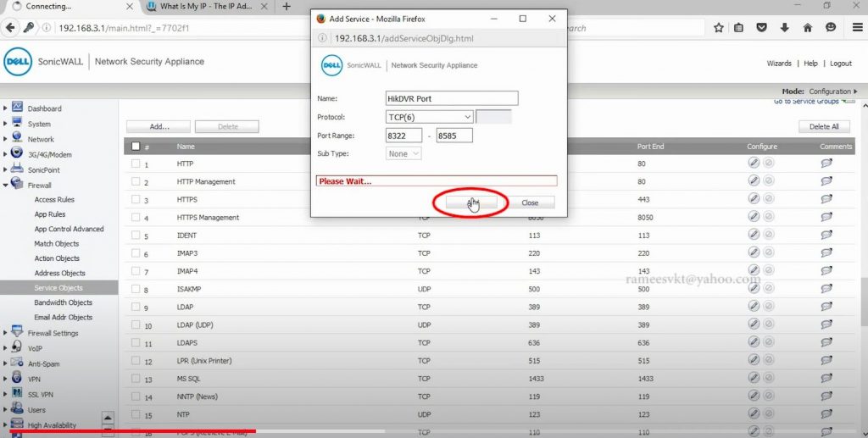Check the box for LDAP (UDP) row

pos(136,324)
